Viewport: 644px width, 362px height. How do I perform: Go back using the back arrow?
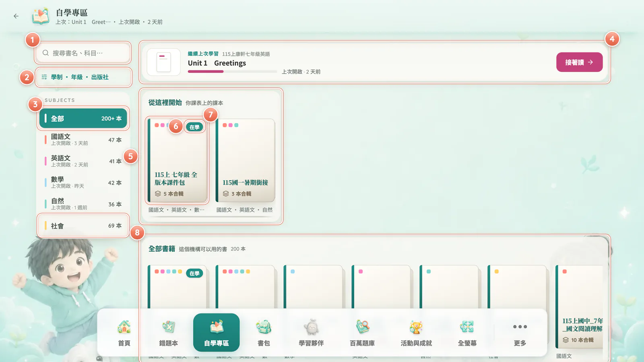(16, 16)
